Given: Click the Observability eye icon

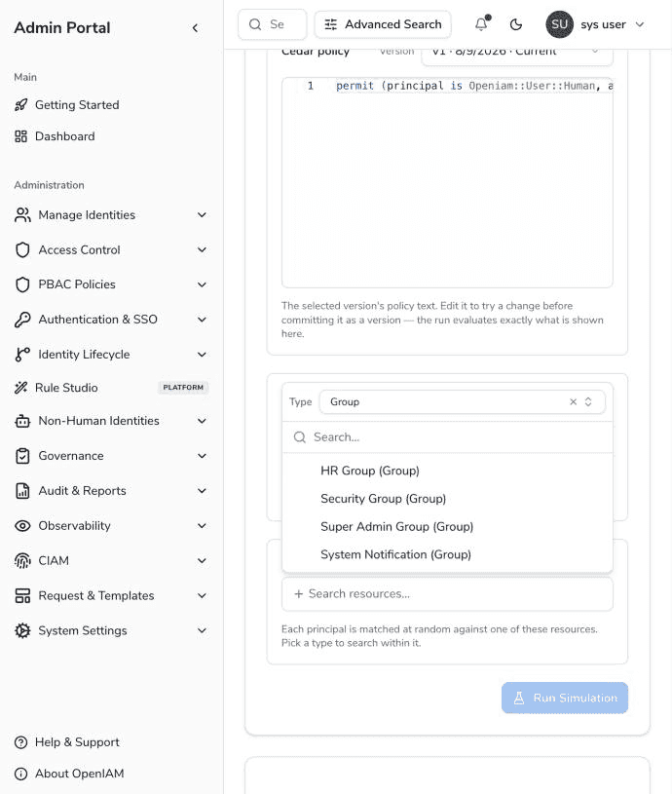Looking at the screenshot, I should pos(22,526).
